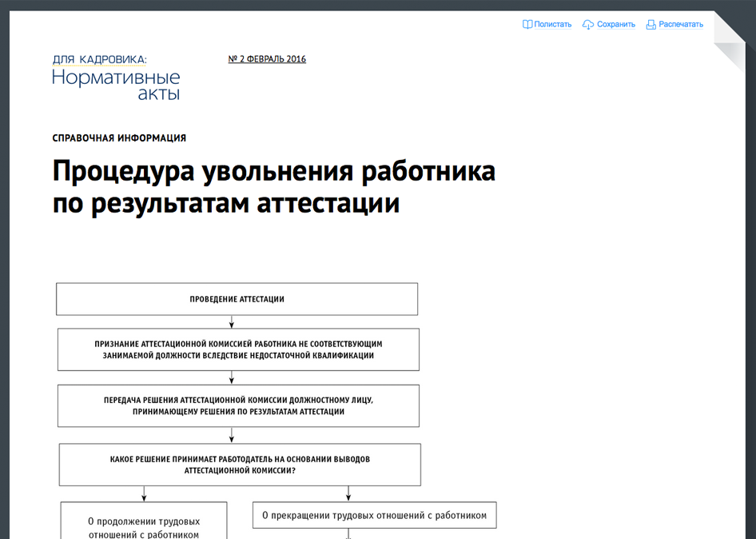Click the О прекращении трудовых отношений box
This screenshot has width=756, height=539.
374,515
